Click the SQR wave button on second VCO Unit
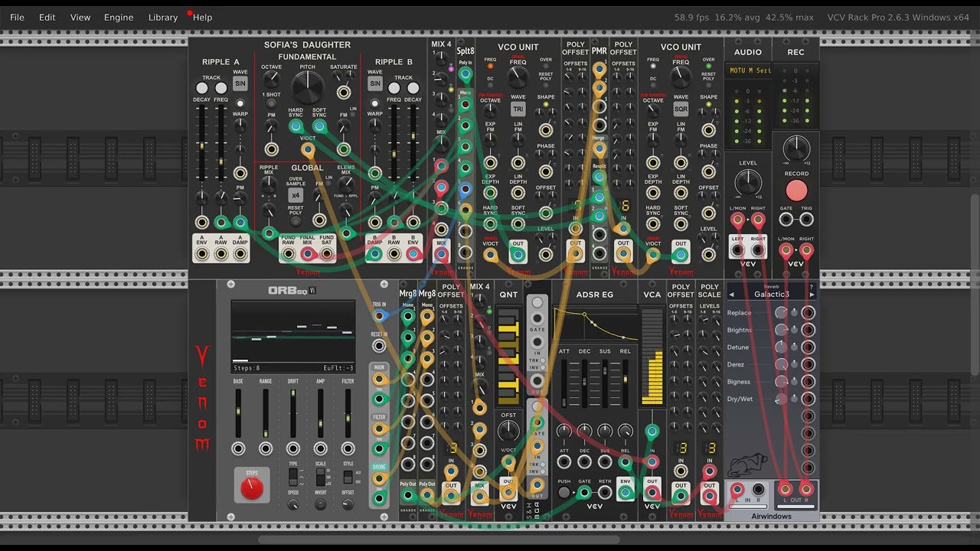 point(681,109)
